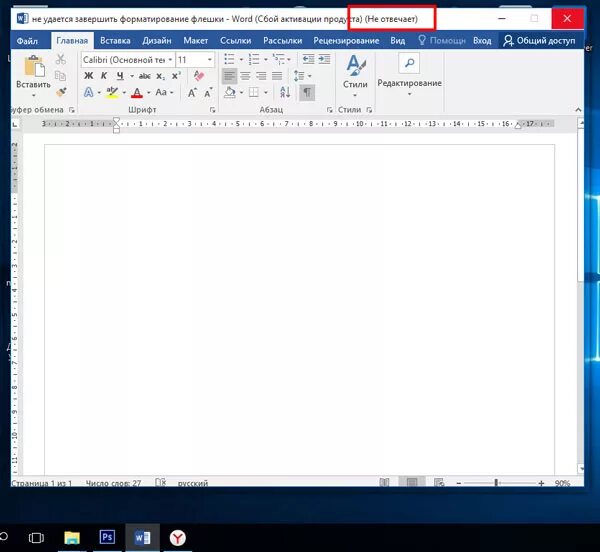
Task: Click Sort A-Я icon
Action: click(285, 92)
